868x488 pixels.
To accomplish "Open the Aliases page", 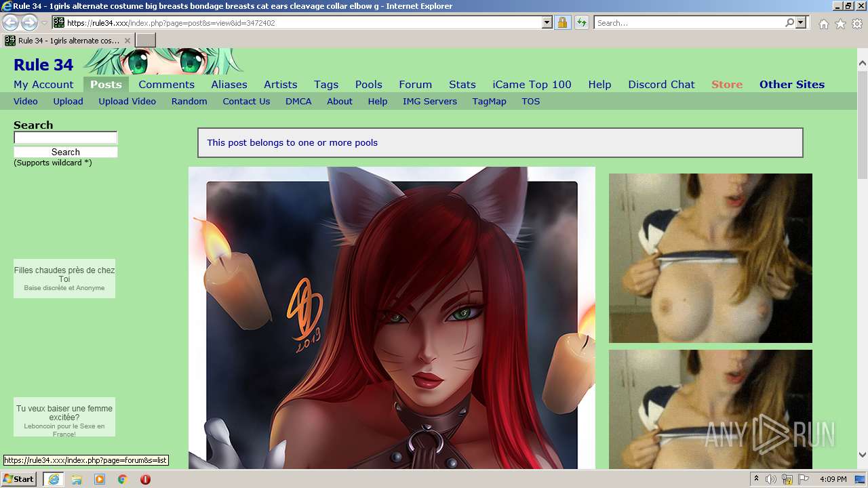I will [229, 84].
